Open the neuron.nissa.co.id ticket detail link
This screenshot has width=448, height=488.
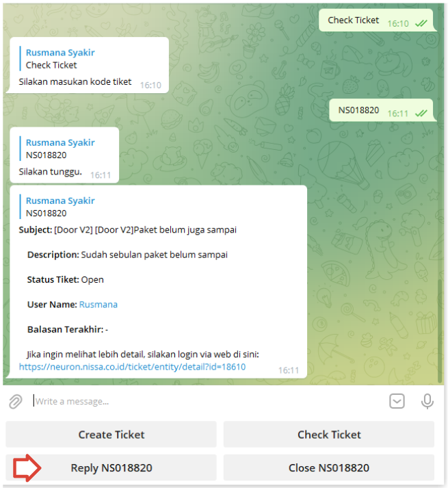(132, 367)
